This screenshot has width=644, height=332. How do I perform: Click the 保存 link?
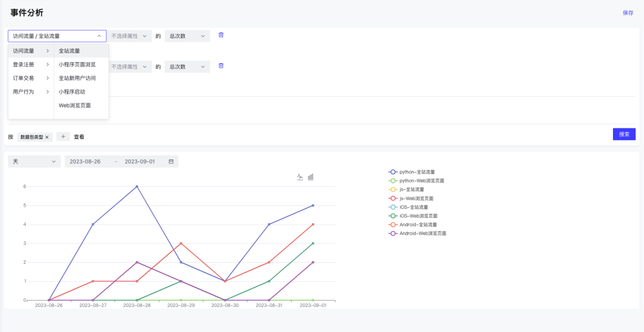(628, 13)
